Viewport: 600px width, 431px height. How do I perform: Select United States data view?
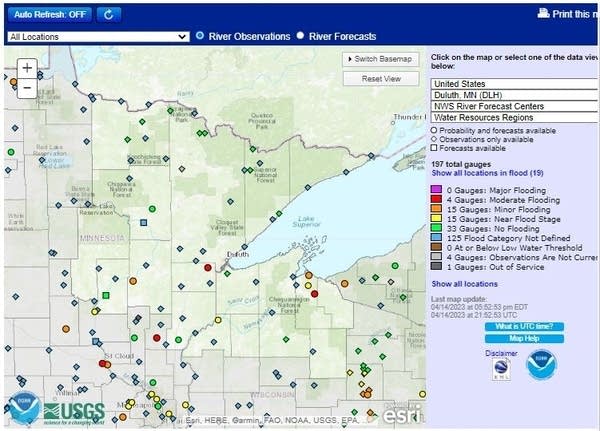tap(514, 84)
